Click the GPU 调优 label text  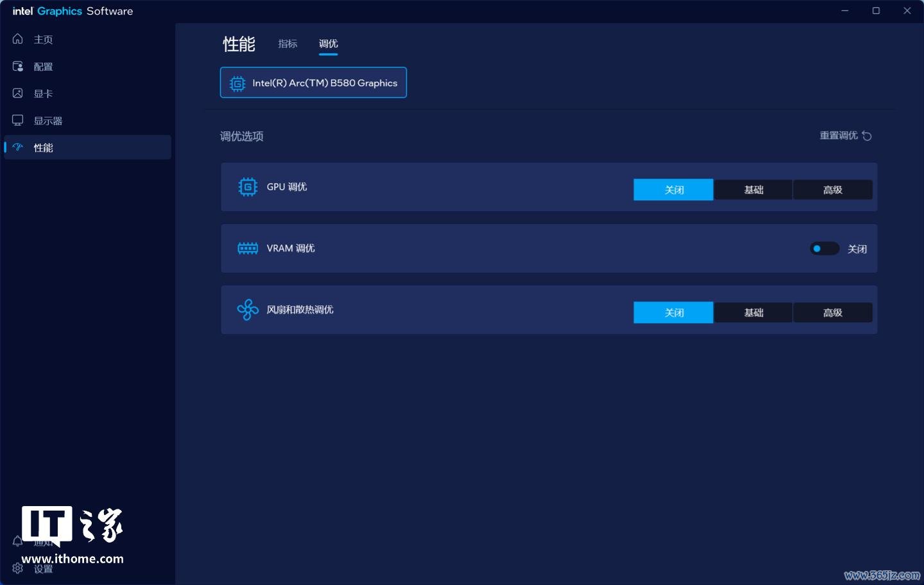(x=287, y=187)
